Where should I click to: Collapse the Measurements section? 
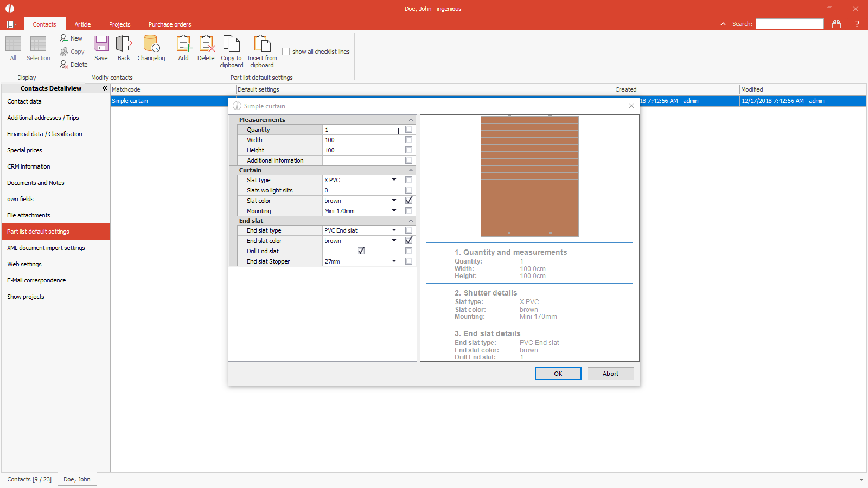pos(411,120)
